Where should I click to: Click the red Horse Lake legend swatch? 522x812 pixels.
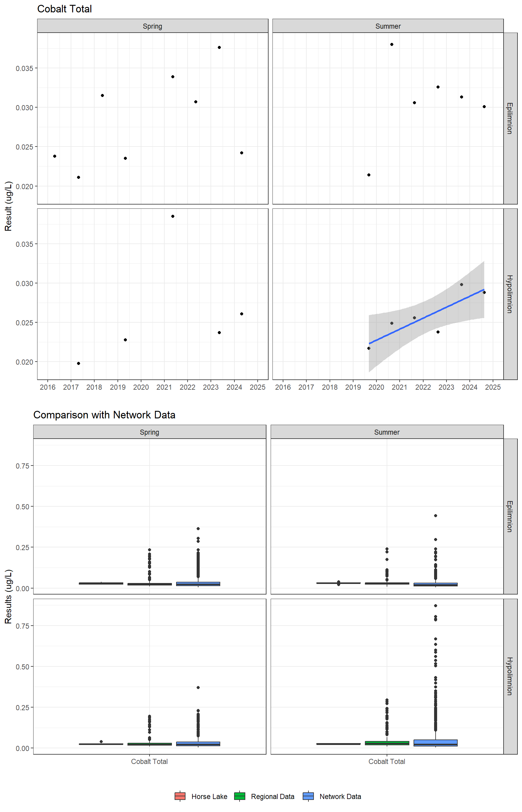180,796
